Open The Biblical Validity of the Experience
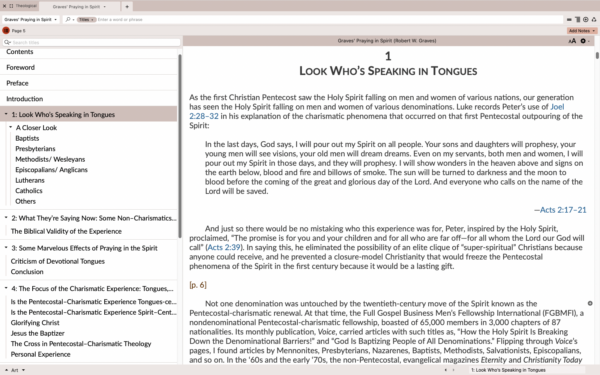 66,231
